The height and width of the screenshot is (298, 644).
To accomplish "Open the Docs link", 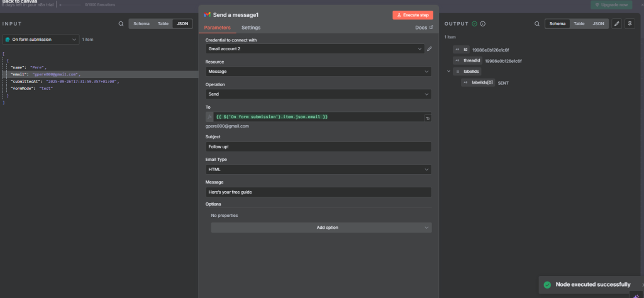I will (x=424, y=28).
